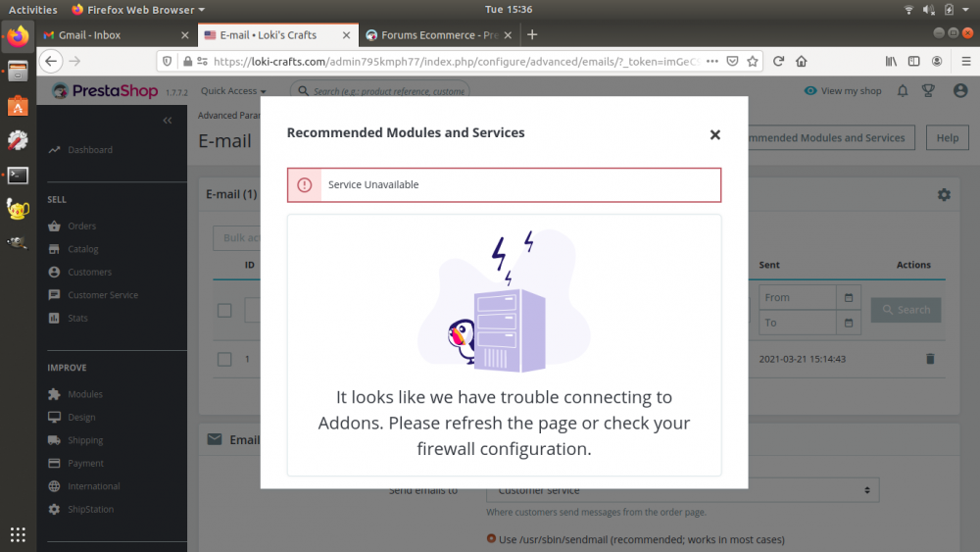Open the Bulk actions dropdown
Viewport: 980px width, 552px height.
click(x=237, y=238)
